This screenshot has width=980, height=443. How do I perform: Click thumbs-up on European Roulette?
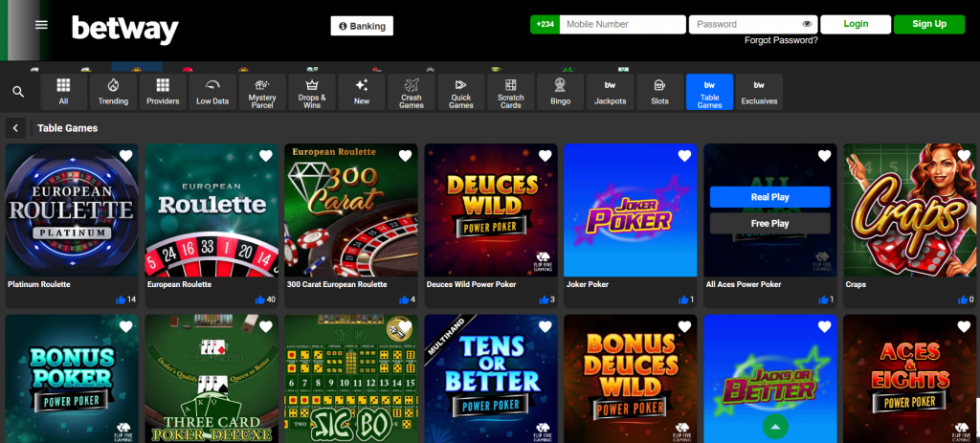(x=260, y=299)
